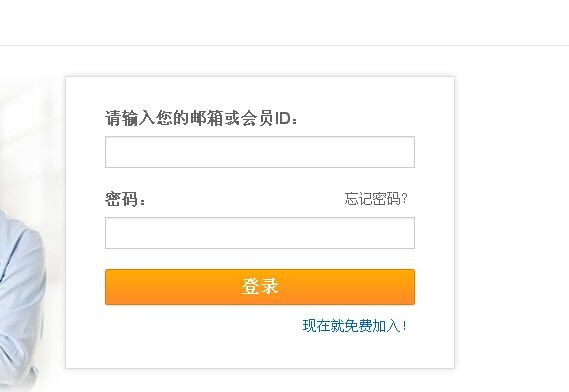Place cursor in the member ID field

pyautogui.click(x=260, y=152)
